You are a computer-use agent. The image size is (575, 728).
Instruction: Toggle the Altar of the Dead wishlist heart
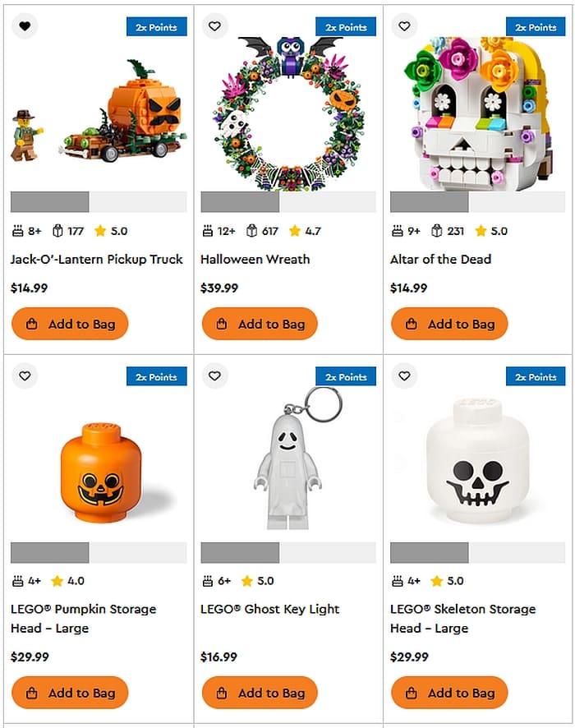[404, 26]
